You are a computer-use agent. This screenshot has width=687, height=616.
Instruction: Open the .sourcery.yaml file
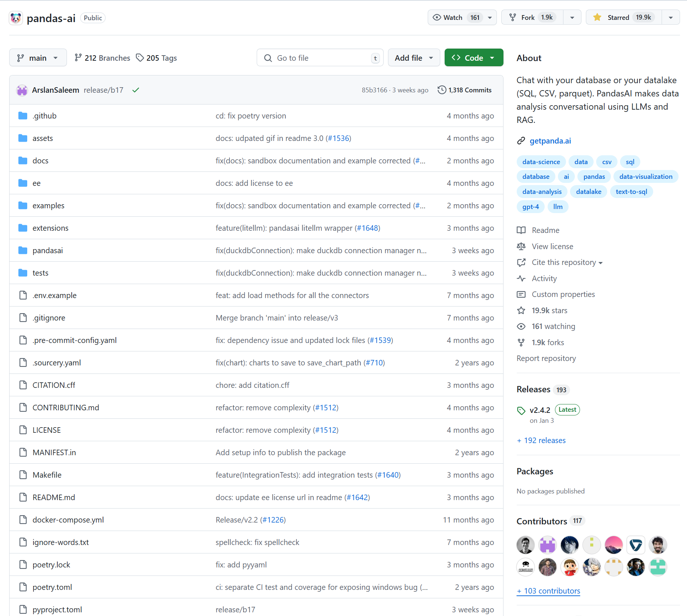[x=57, y=363]
